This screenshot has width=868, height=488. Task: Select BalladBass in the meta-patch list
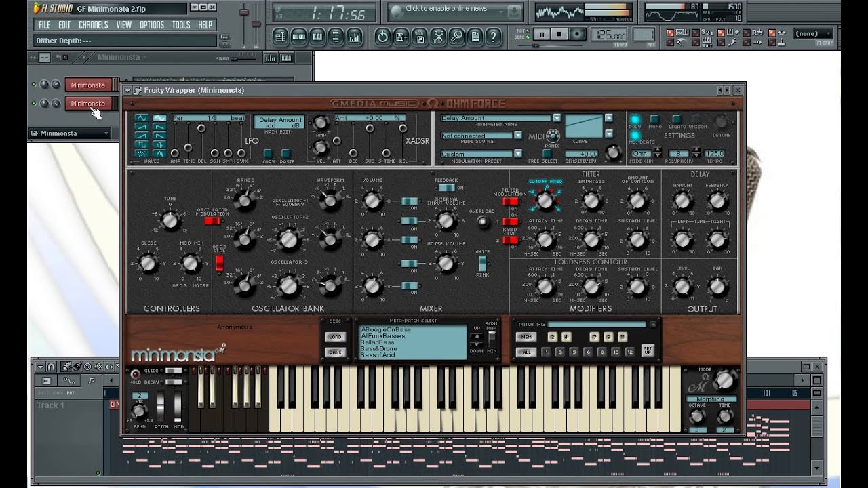378,342
